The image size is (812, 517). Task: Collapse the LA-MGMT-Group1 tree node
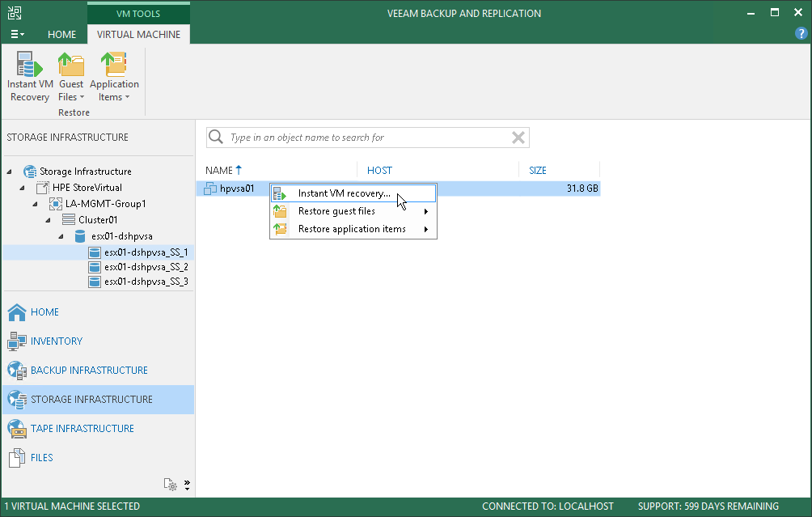(x=36, y=204)
